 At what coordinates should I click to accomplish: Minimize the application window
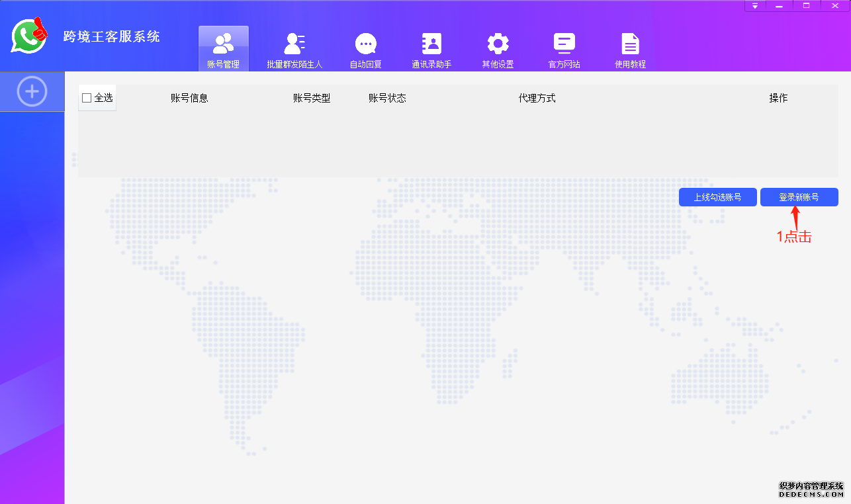click(780, 6)
